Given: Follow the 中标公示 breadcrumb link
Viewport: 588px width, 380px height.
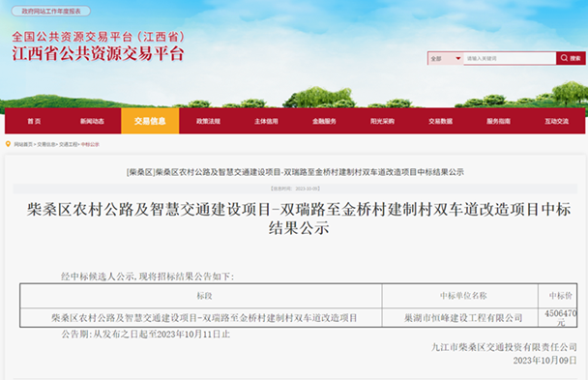Looking at the screenshot, I should [90, 145].
